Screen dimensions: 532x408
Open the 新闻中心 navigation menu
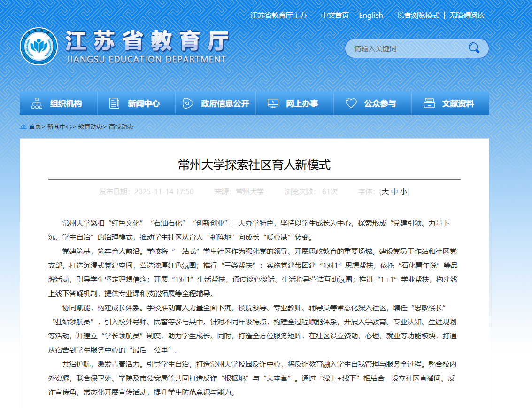(x=144, y=104)
